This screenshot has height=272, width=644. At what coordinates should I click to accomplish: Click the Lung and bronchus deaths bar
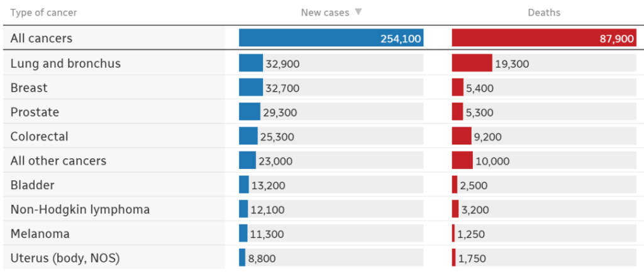click(x=472, y=63)
